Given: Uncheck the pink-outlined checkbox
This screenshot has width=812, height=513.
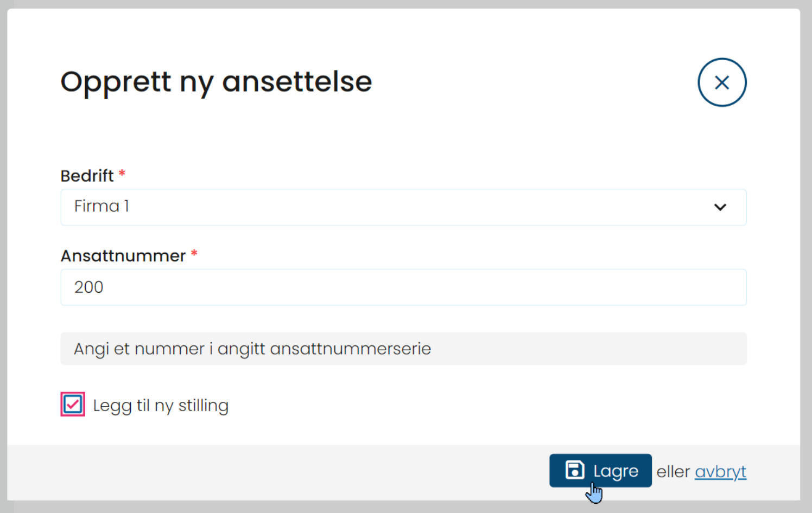Looking at the screenshot, I should point(73,404).
